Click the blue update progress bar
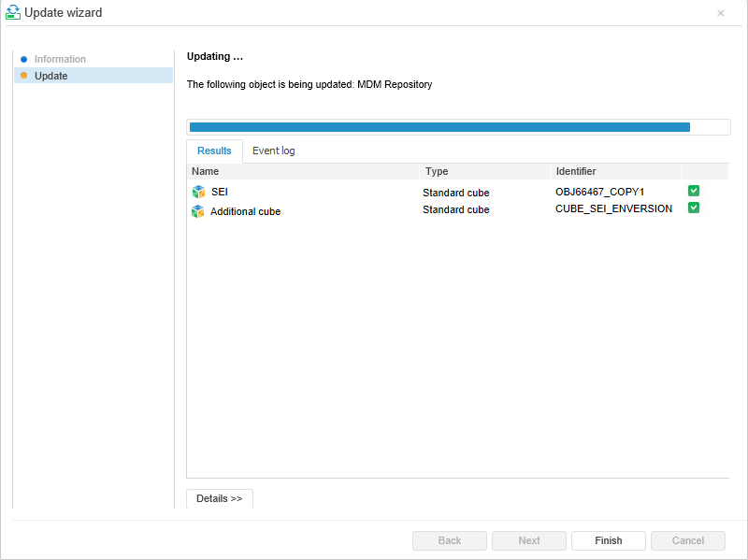This screenshot has width=748, height=560. pyautogui.click(x=439, y=127)
